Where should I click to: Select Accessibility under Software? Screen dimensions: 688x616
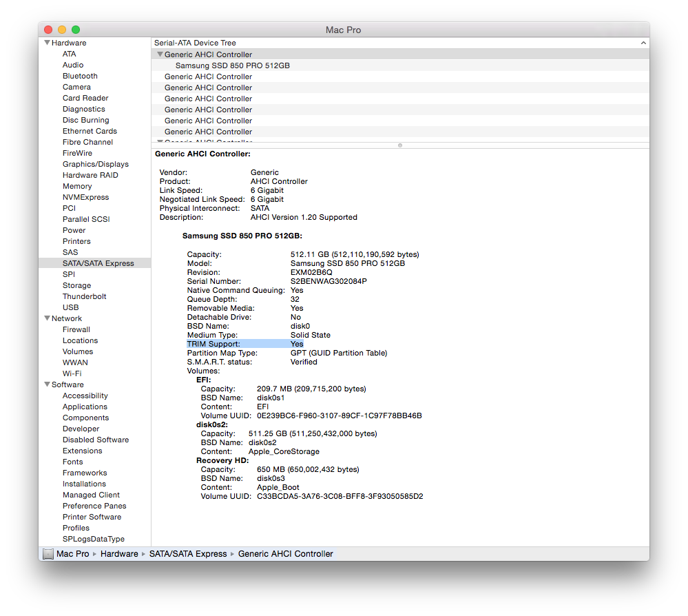pos(85,396)
